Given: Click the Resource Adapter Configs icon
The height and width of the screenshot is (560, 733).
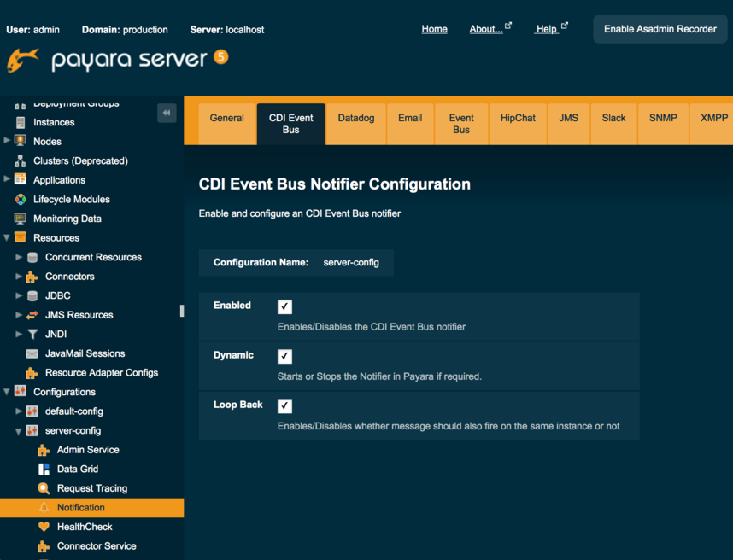Looking at the screenshot, I should point(32,373).
